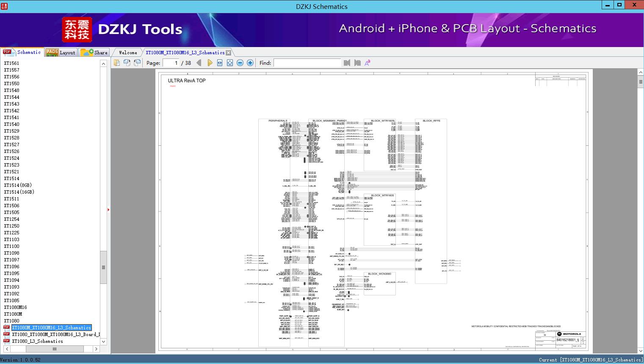Toggle match case option beside Find

(368, 63)
